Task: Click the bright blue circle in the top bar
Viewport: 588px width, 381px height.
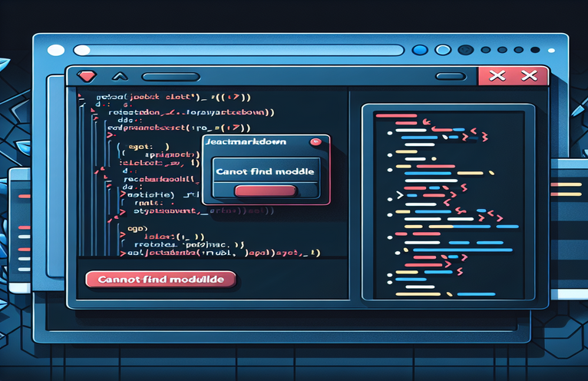Action: [420, 51]
